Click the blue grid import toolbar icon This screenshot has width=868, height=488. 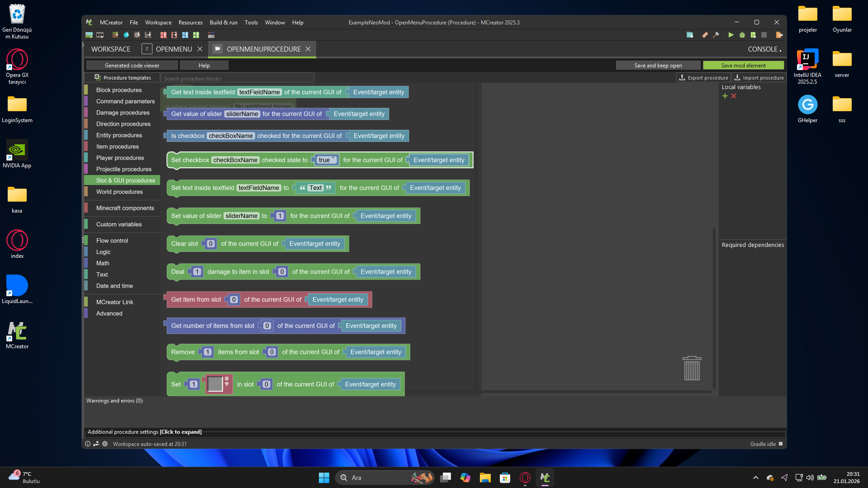[x=185, y=35]
